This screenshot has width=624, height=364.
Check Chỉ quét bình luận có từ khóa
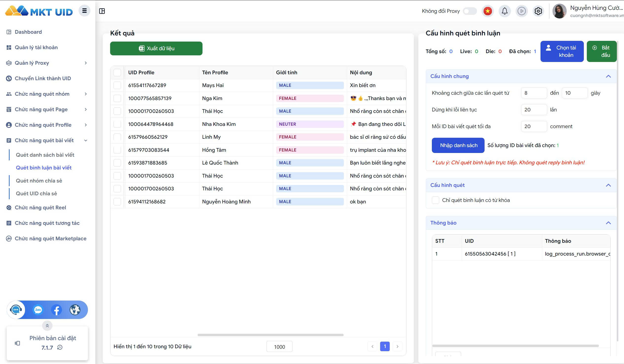[x=435, y=200]
